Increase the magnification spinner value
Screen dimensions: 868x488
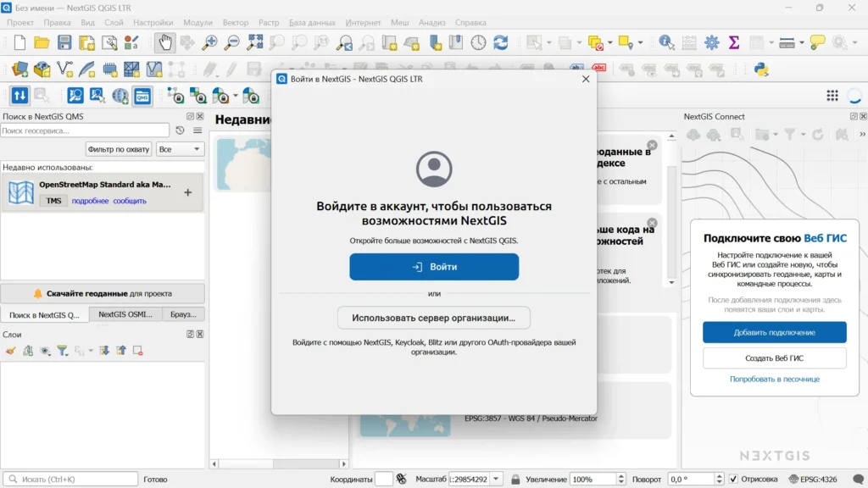[x=620, y=476]
